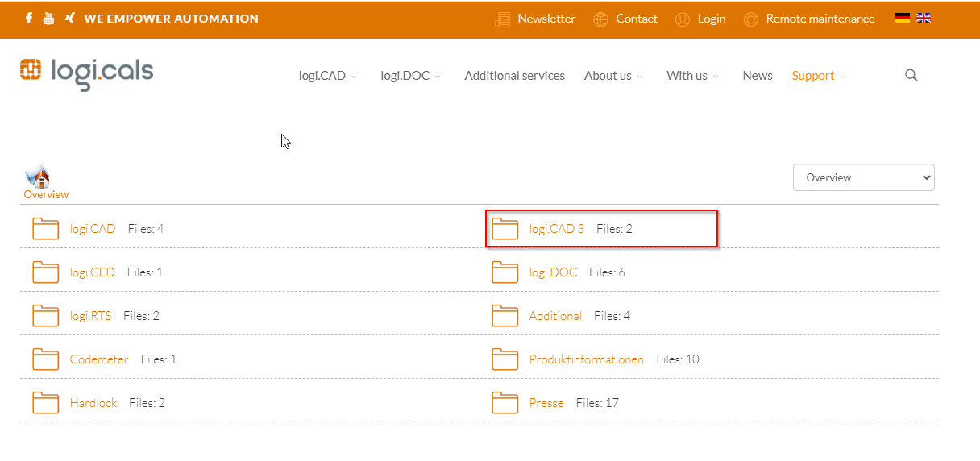Click the logi.RTS folder icon
This screenshot has height=461, width=980.
tap(46, 316)
